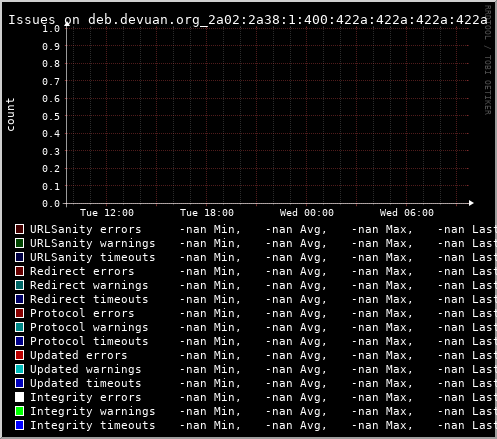
Task: Click the Wed 06:00 time axis label
Action: (407, 213)
